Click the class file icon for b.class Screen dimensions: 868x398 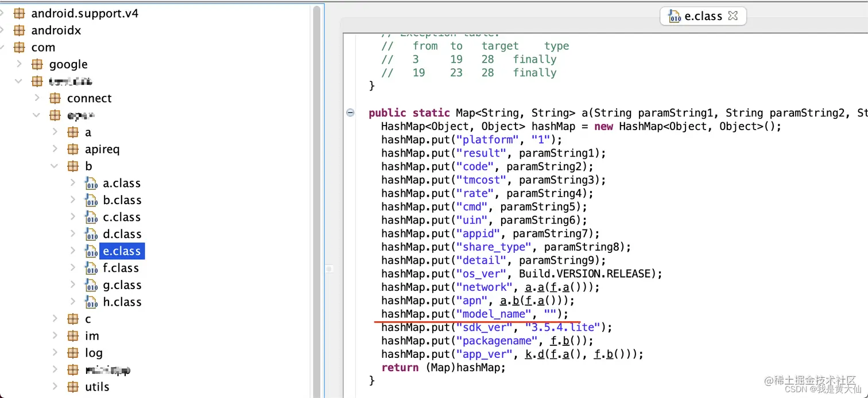pyautogui.click(x=91, y=200)
